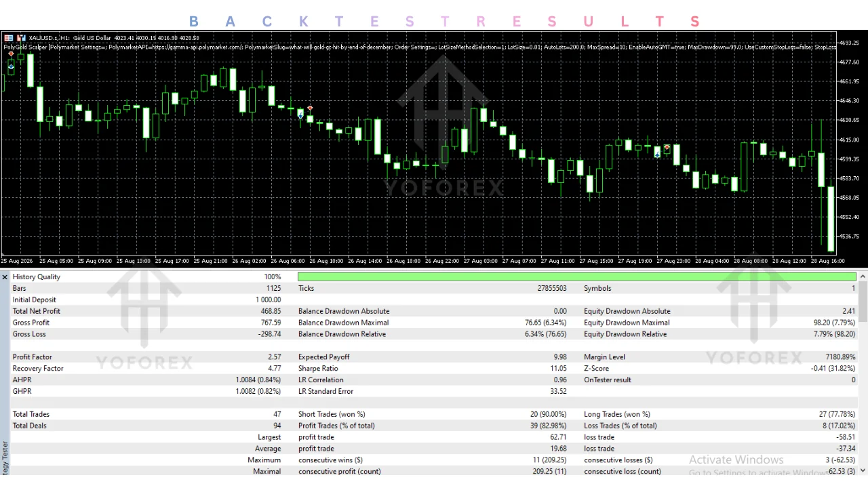Select Initial Deposit value 1 000.00
The width and height of the screenshot is (868, 488).
pos(268,300)
